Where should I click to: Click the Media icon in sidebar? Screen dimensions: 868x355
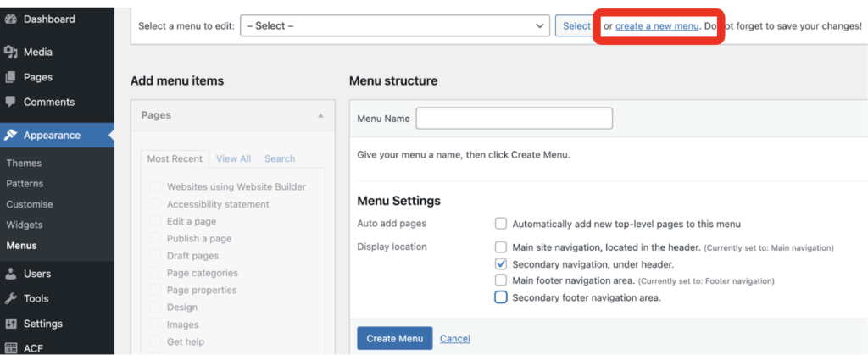(x=11, y=52)
